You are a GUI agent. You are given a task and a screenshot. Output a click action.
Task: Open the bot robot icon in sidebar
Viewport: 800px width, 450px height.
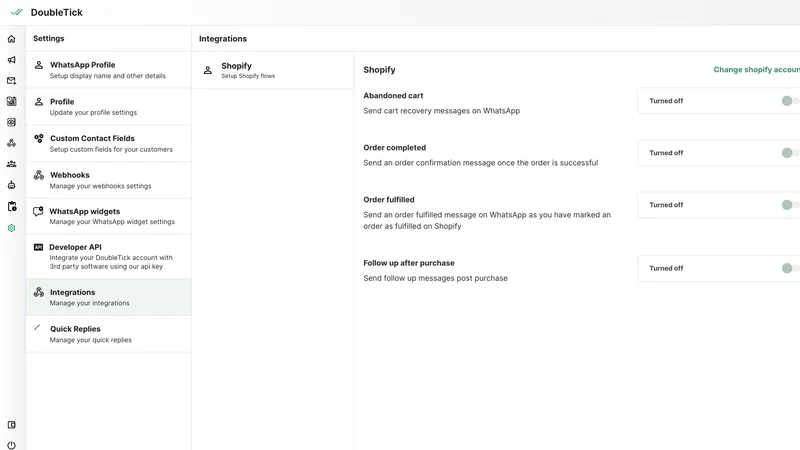click(x=11, y=185)
